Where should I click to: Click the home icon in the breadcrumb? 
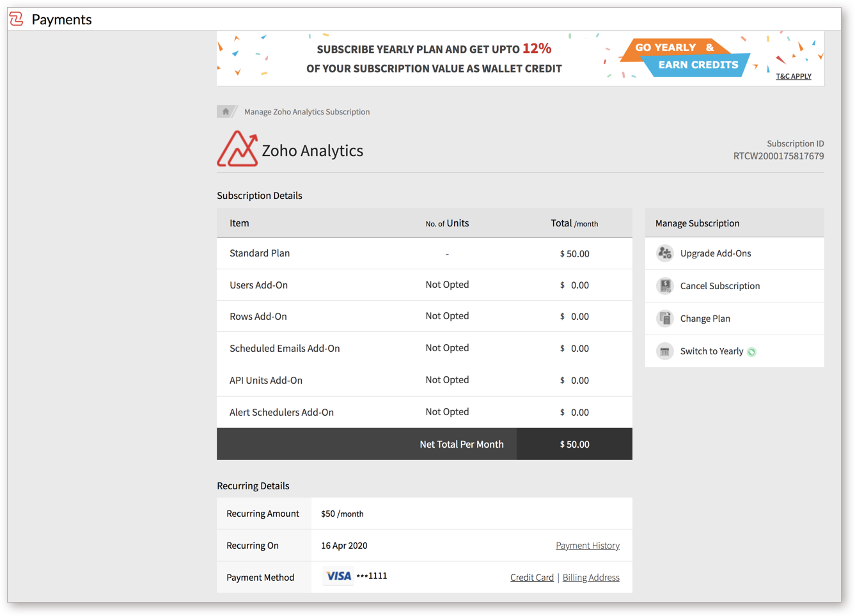point(227,111)
